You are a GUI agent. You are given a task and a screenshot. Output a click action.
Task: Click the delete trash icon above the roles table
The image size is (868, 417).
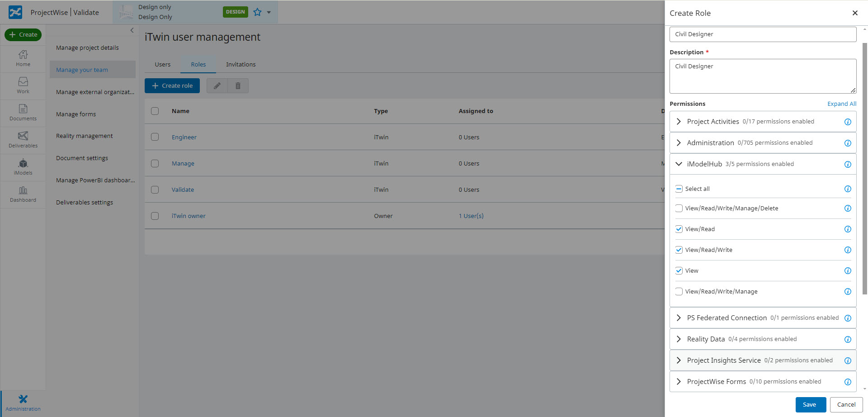238,85
